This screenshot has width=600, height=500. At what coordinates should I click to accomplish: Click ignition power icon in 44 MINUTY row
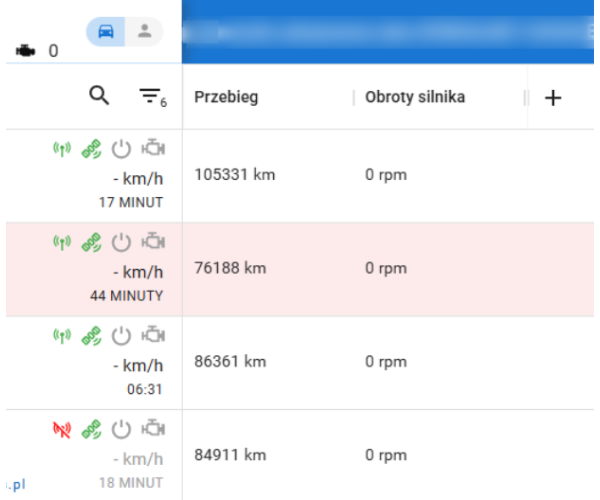[121, 243]
